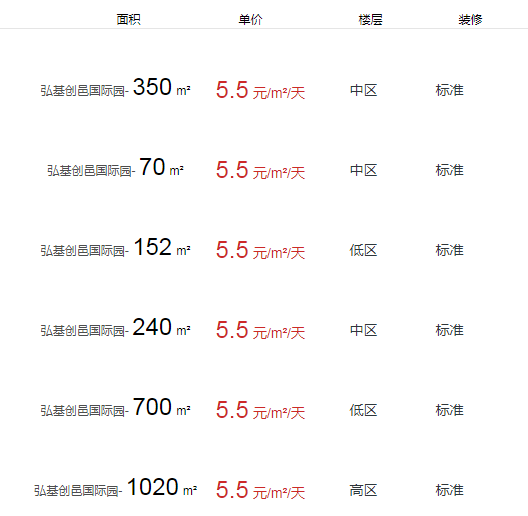Image resolution: width=528 pixels, height=516 pixels.
Task: Select the 5.5 元/m²/天 price of the 70 m² row
Action: (260, 170)
